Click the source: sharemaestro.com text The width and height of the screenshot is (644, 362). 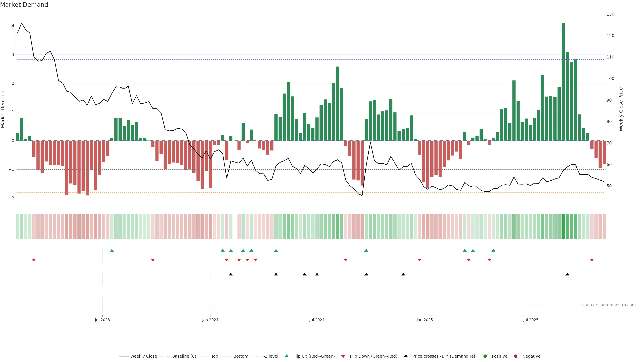pos(609,305)
